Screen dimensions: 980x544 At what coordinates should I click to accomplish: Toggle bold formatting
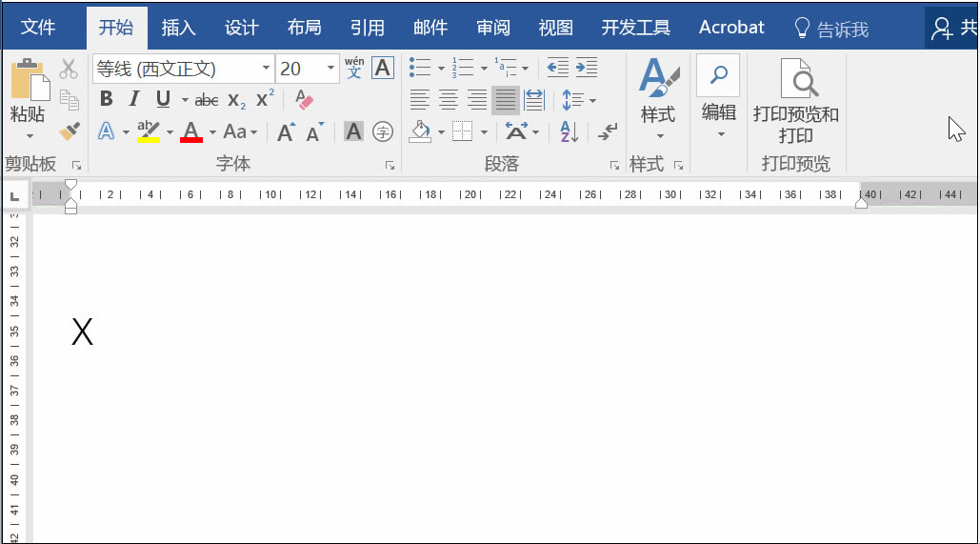[x=107, y=99]
